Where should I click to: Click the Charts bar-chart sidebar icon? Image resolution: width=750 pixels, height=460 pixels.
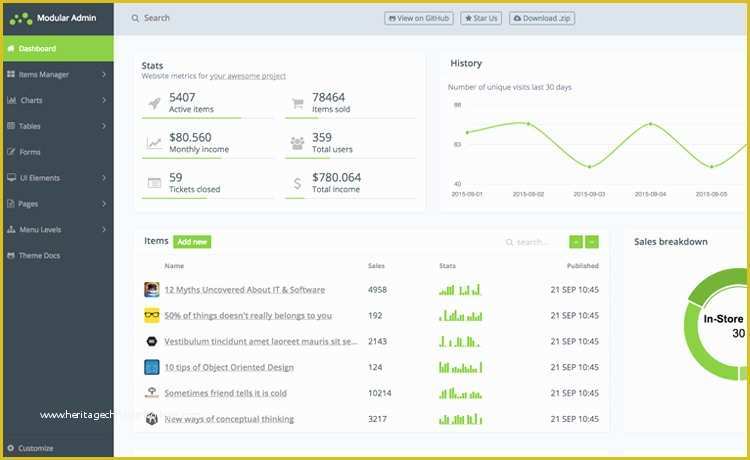tap(12, 100)
